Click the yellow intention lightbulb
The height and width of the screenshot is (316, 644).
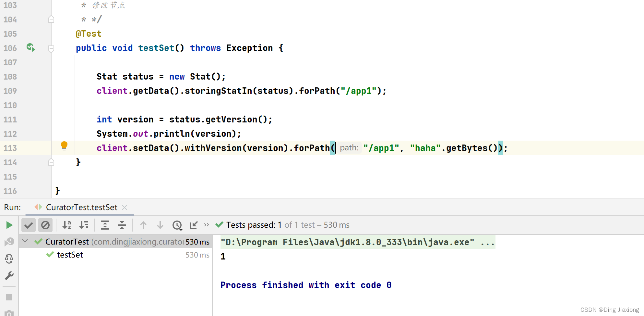point(64,146)
